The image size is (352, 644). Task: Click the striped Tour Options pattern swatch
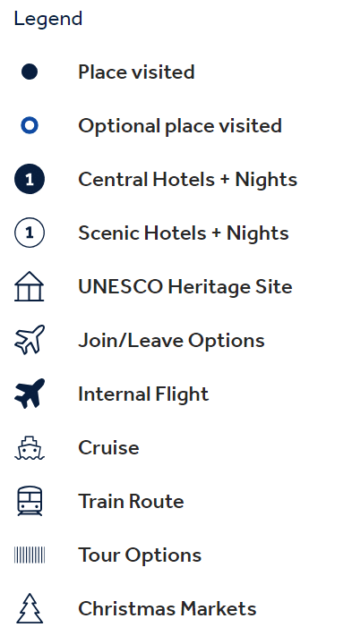click(x=30, y=555)
